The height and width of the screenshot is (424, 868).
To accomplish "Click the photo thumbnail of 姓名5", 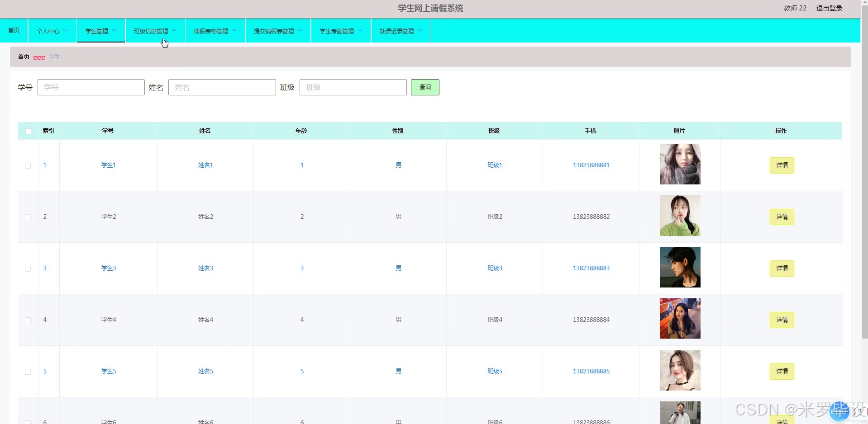I will (x=680, y=370).
